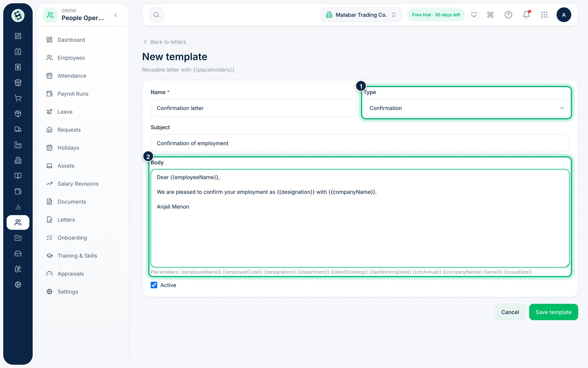Open Holidays in the sidebar
Image resolution: width=588 pixels, height=368 pixels.
click(x=82, y=148)
